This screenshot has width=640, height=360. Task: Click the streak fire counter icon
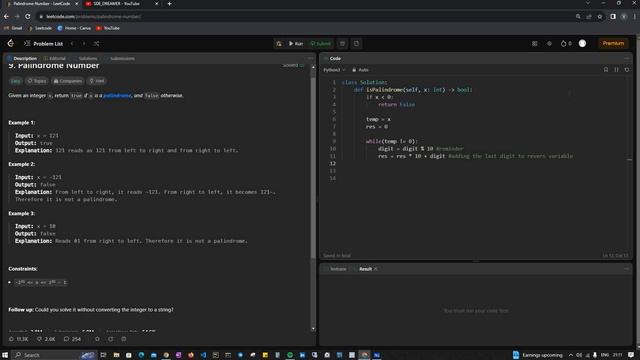(566, 44)
